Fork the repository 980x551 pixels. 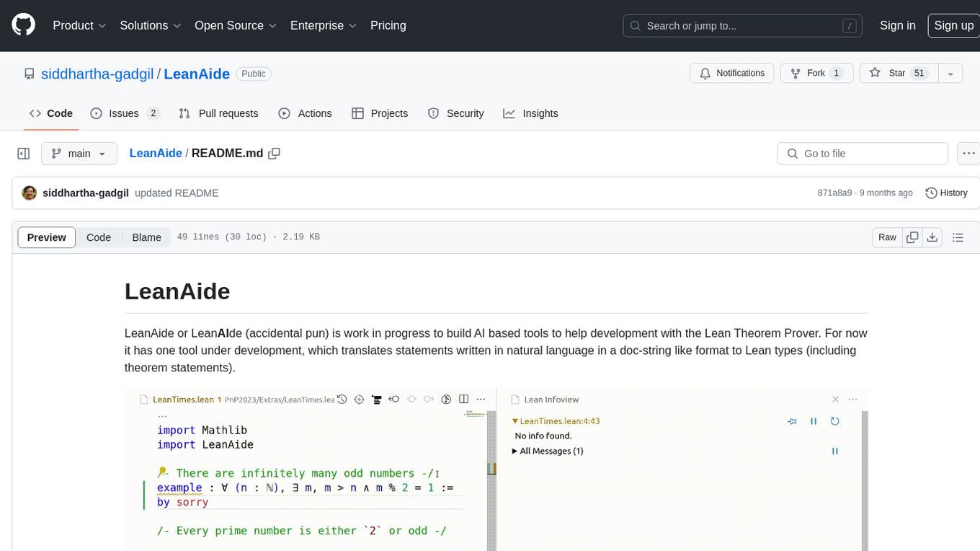point(817,74)
